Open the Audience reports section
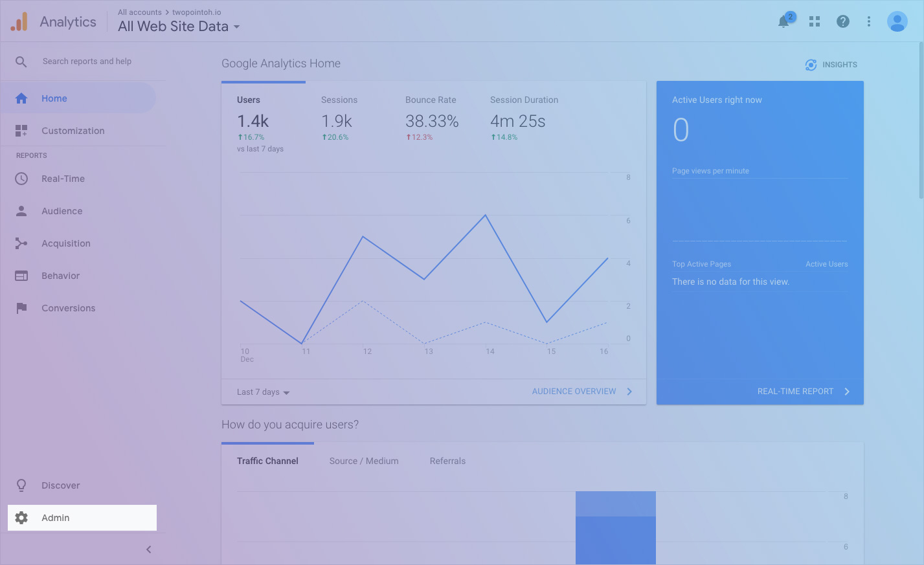 coord(78,211)
